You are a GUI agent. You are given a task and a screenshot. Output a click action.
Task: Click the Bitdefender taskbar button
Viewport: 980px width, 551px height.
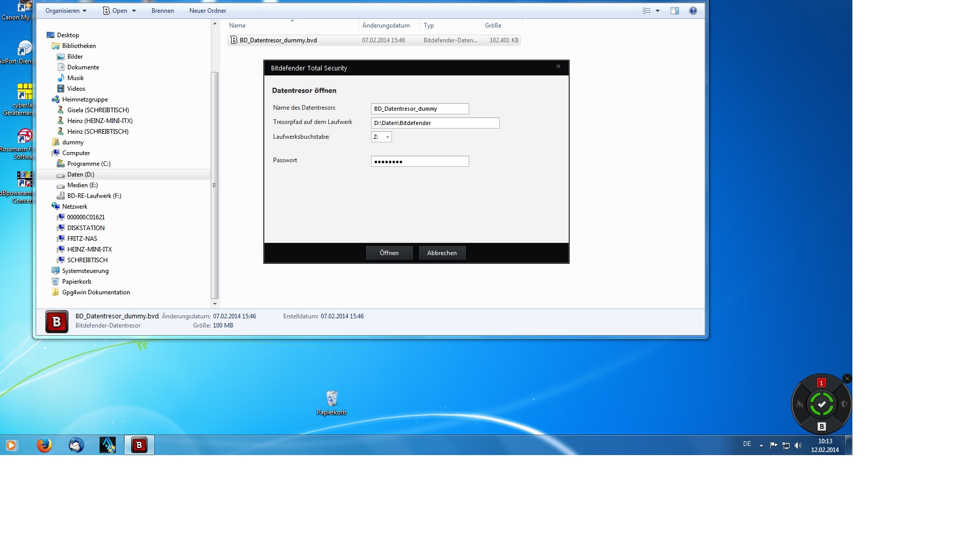click(139, 445)
